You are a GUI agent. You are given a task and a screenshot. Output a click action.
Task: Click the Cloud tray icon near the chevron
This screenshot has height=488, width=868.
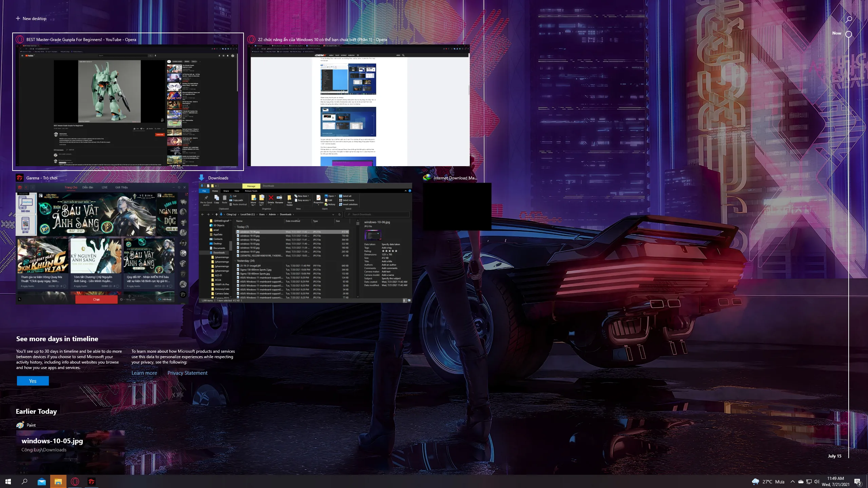(801, 482)
